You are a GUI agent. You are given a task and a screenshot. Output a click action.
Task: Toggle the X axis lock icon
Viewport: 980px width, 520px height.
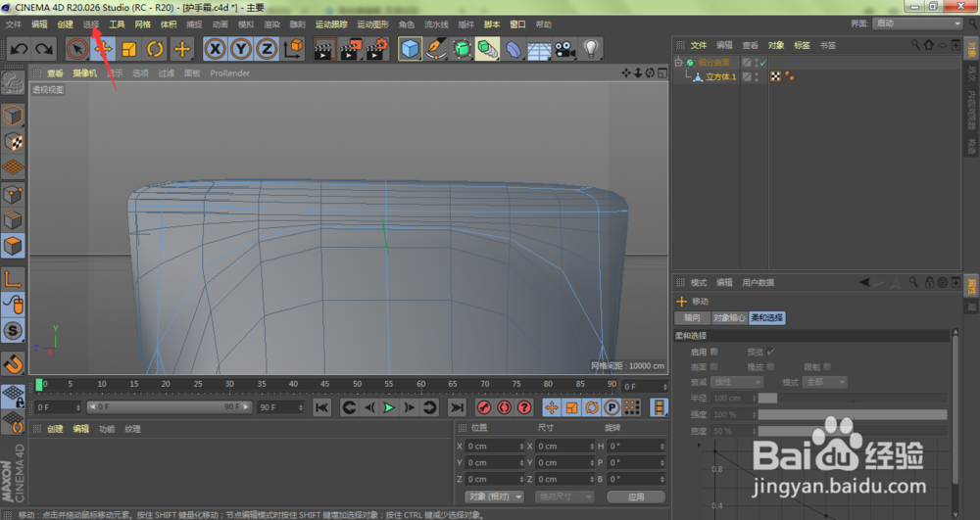[x=215, y=48]
